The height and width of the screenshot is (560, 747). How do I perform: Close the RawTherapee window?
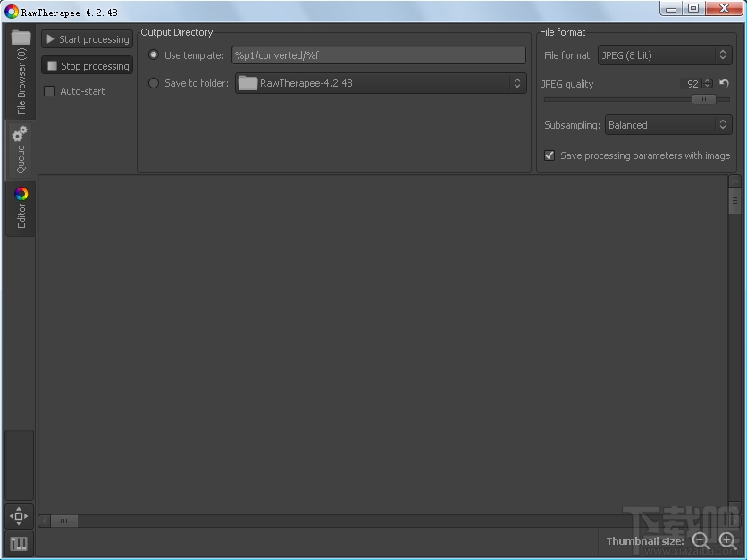[724, 8]
